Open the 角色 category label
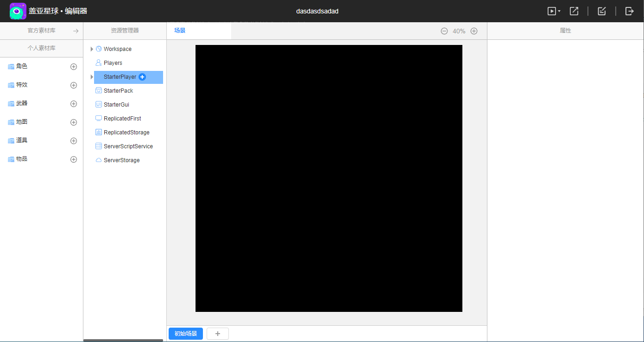The image size is (644, 342). coord(22,66)
